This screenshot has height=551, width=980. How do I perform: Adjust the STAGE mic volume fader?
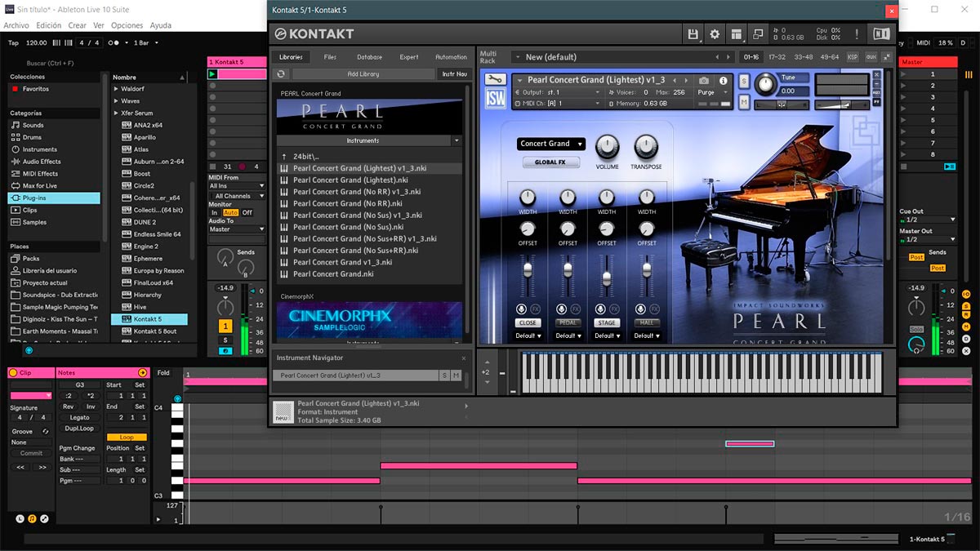(607, 278)
